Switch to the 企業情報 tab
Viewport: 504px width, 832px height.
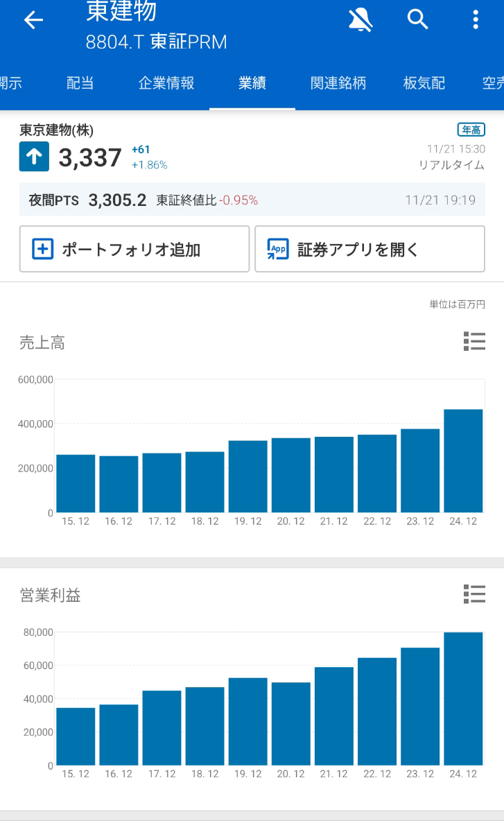point(166,83)
